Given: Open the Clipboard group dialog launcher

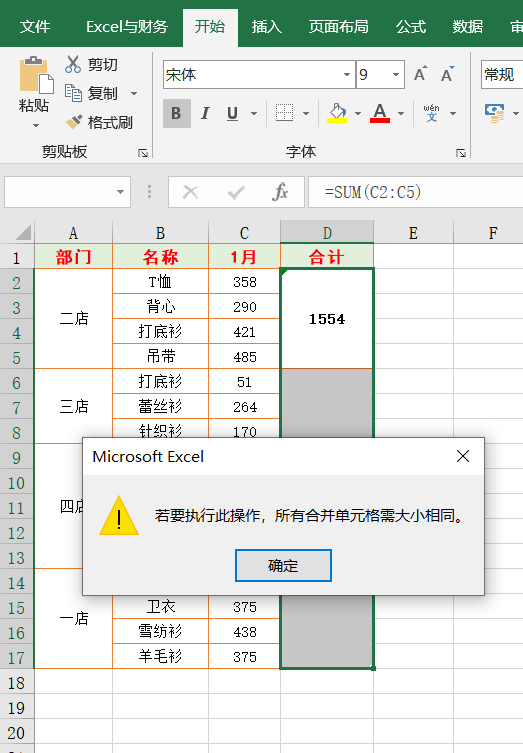Looking at the screenshot, I should pos(143,153).
